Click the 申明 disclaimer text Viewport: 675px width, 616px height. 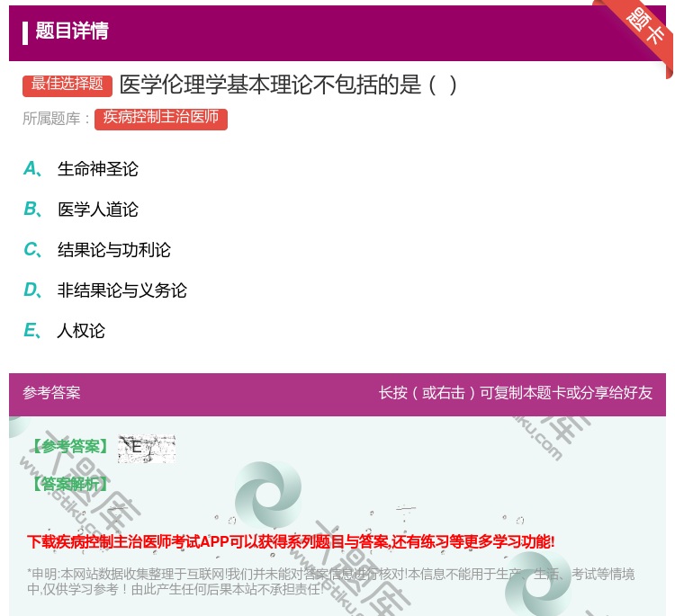[x=330, y=581]
